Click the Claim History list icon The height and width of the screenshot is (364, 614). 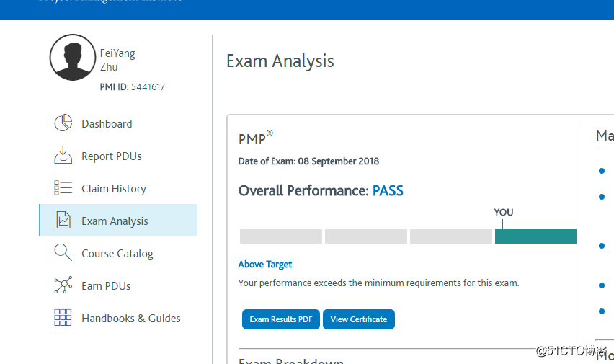pos(63,187)
